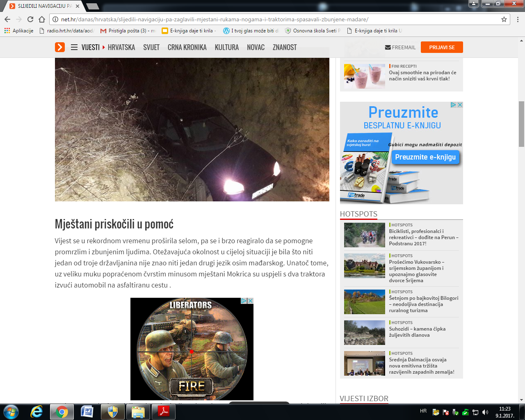
Task: Open the ZNANOST section
Action: click(x=285, y=47)
